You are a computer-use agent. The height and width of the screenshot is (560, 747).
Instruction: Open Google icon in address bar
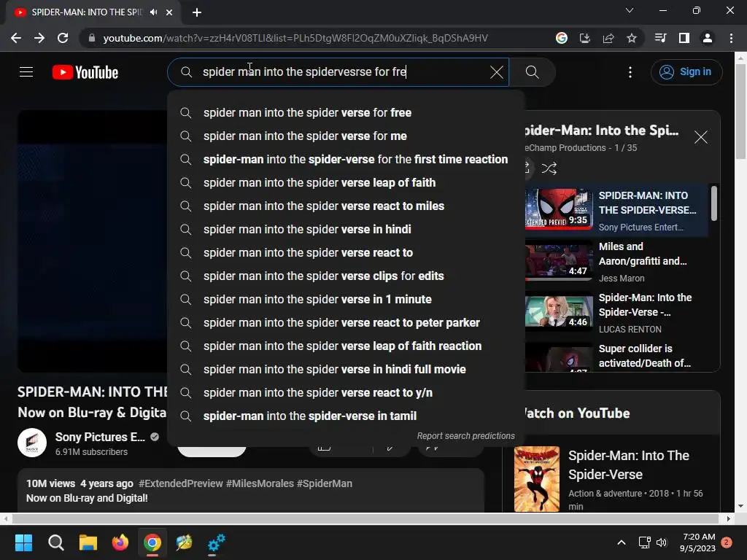(x=561, y=38)
